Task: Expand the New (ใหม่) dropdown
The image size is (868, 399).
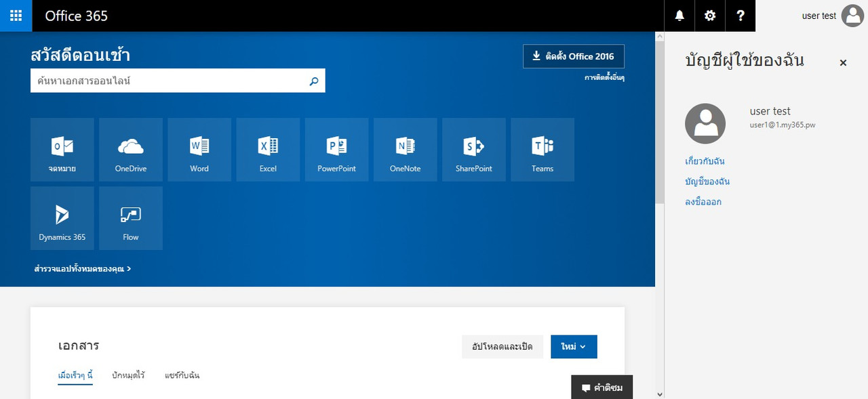Action: (574, 346)
